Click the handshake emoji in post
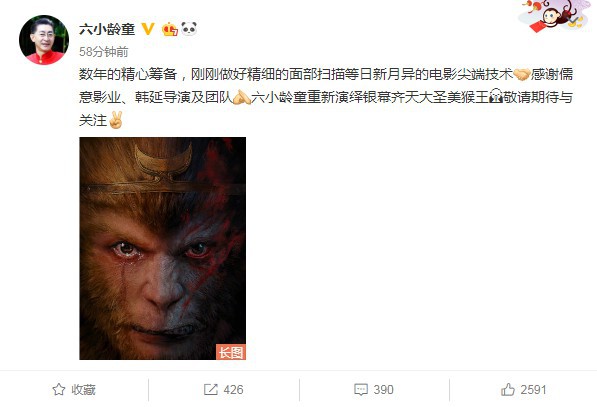The width and height of the screenshot is (597, 407). coord(522,74)
